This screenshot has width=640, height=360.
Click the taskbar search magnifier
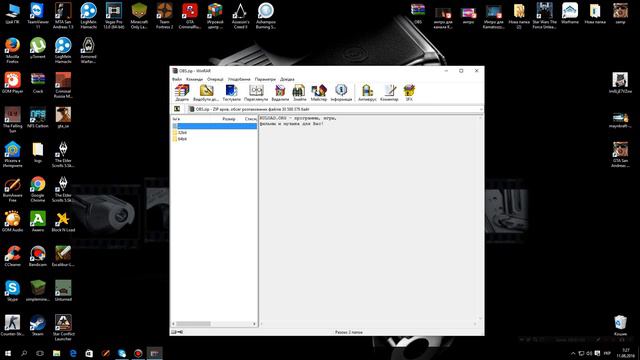point(24,353)
